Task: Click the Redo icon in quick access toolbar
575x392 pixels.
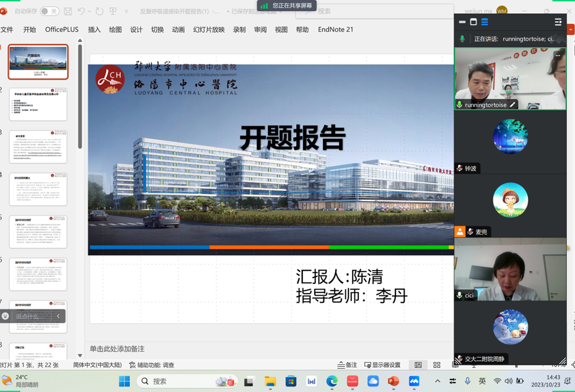Action: pos(99,11)
